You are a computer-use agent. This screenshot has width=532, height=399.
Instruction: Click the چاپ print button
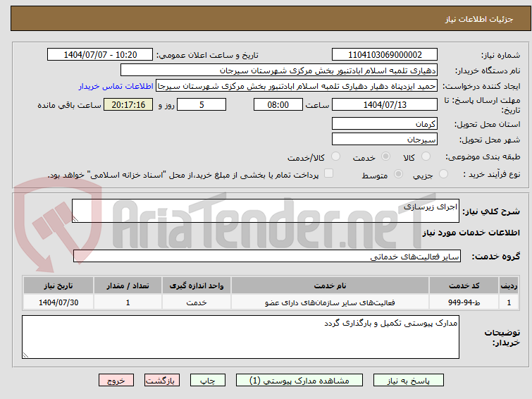point(208,381)
